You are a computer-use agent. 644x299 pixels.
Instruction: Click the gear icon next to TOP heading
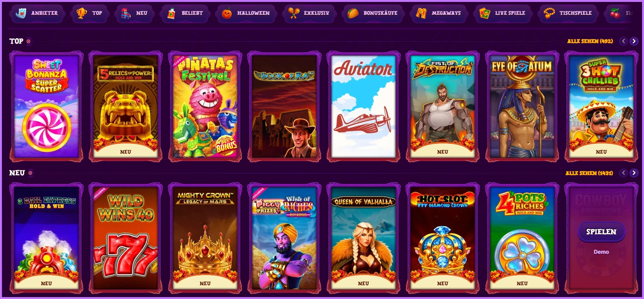point(29,41)
